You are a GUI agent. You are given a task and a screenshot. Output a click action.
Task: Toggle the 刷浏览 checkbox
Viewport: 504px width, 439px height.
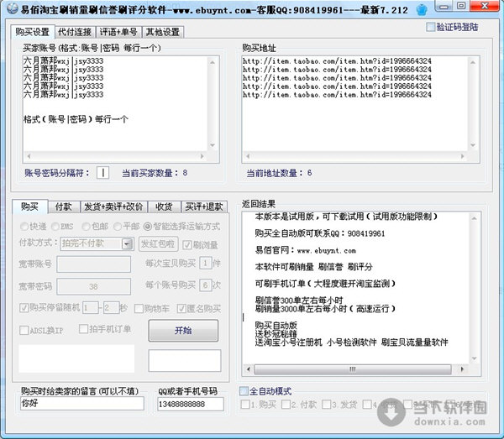tap(187, 245)
